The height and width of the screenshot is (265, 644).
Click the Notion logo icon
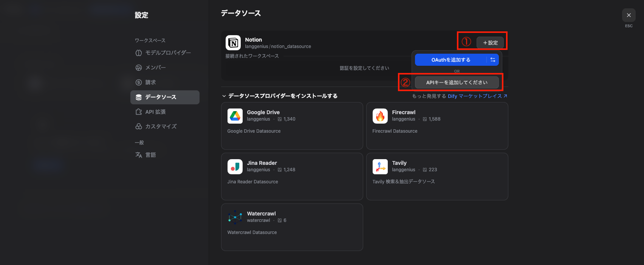(x=233, y=43)
